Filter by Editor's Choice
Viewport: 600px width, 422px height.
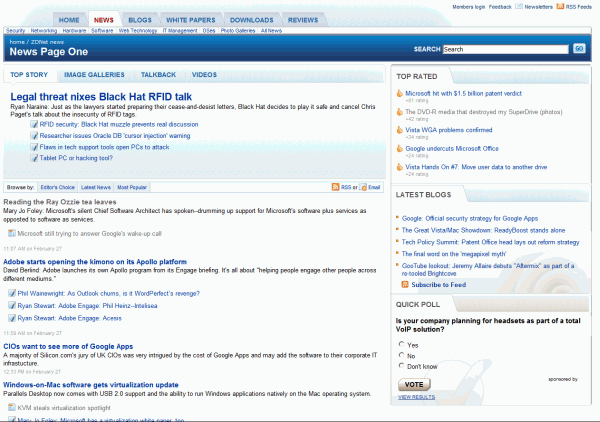click(x=57, y=187)
